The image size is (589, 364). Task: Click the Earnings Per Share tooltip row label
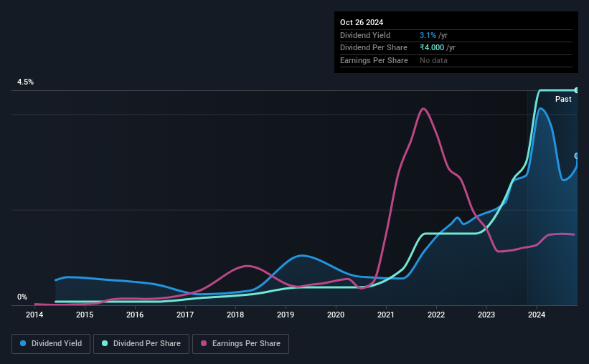[x=374, y=60]
